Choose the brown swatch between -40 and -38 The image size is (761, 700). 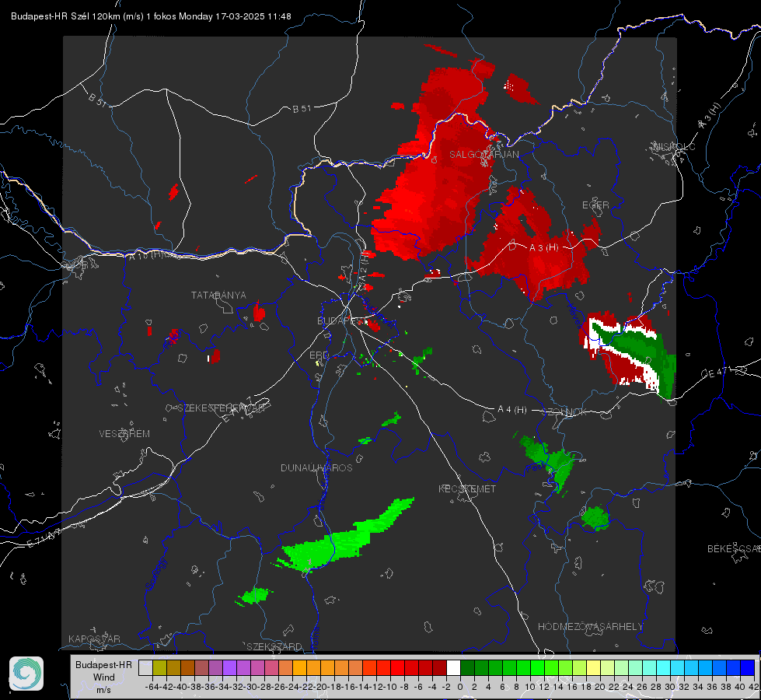(x=187, y=667)
